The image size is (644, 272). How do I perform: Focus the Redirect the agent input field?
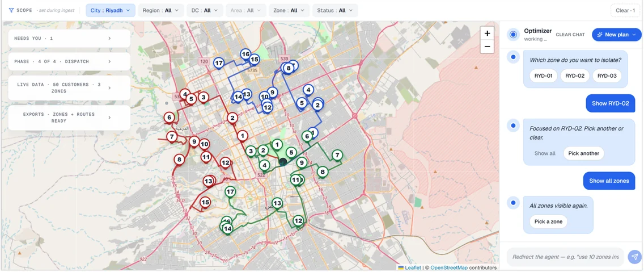[565, 257]
